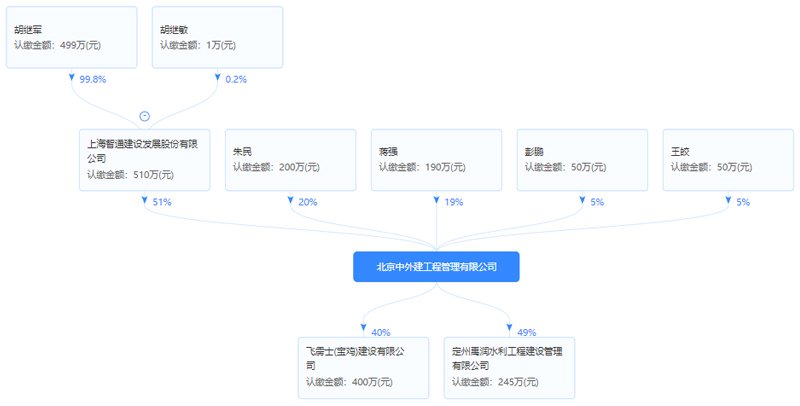
Task: Open the 彭鹏 shareholder card
Action: (x=582, y=160)
